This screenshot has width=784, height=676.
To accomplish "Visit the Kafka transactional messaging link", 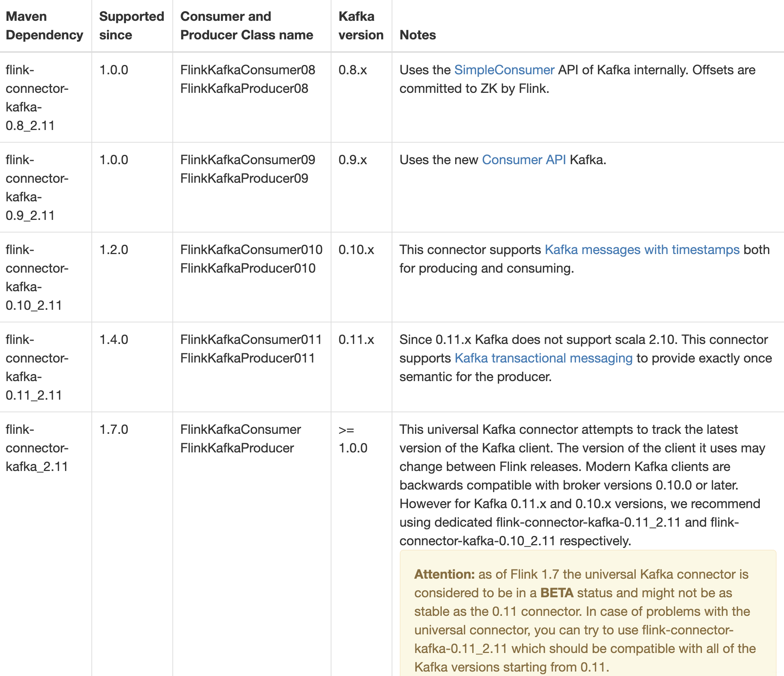I will click(543, 358).
